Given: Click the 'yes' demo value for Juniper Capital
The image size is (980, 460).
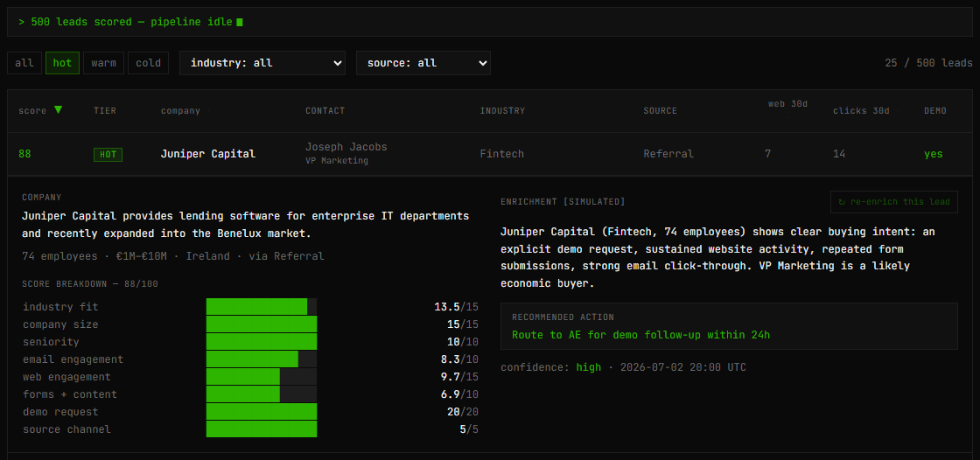Looking at the screenshot, I should [933, 154].
